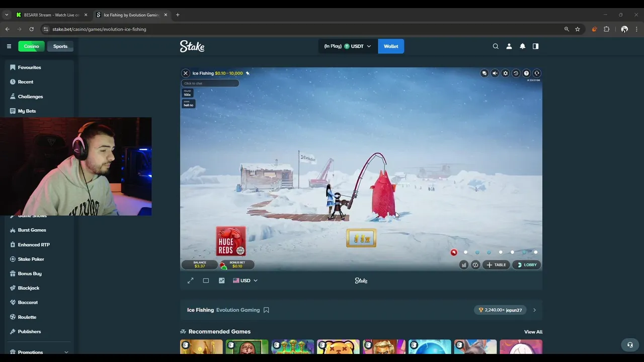Open the Stake hamburger menu
Image resolution: width=644 pixels, height=362 pixels.
[9, 46]
